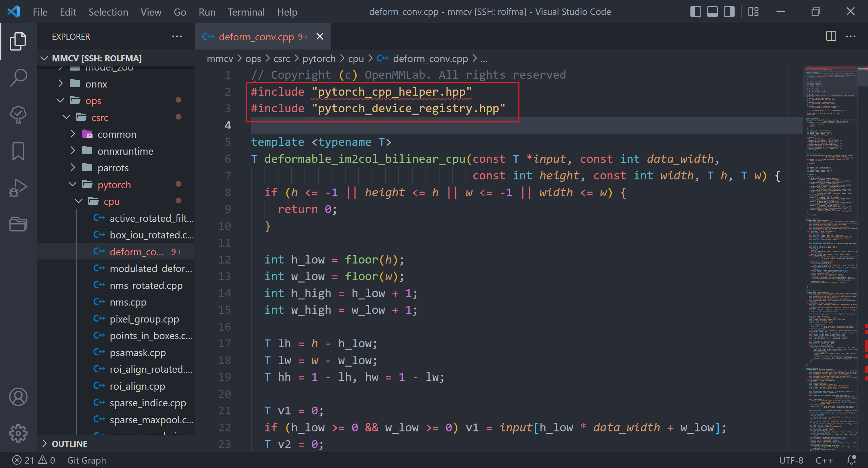
Task: Open the Run and Debug view
Action: pos(18,188)
